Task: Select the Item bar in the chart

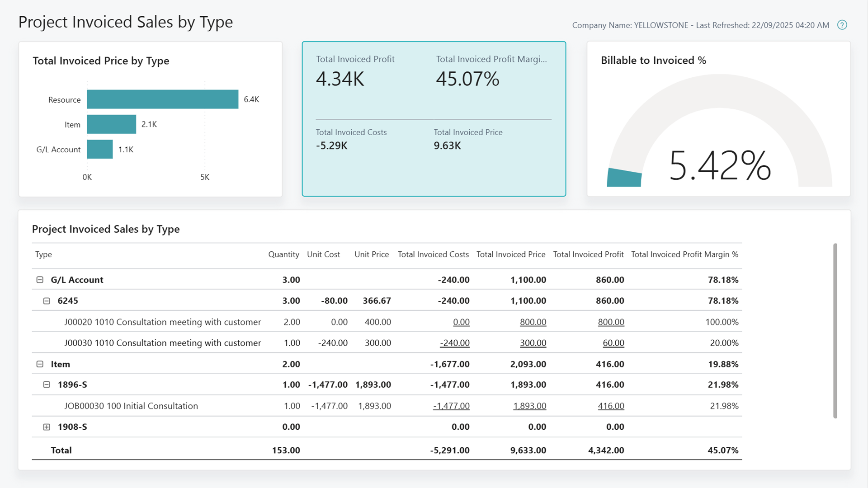Action: click(111, 124)
